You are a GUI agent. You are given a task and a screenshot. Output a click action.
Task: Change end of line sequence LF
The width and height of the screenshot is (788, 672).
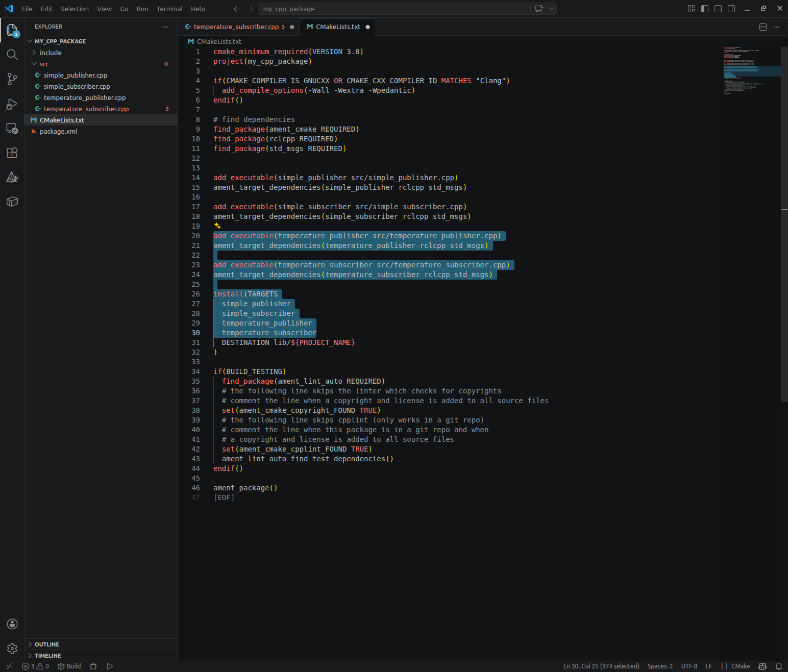click(x=708, y=666)
